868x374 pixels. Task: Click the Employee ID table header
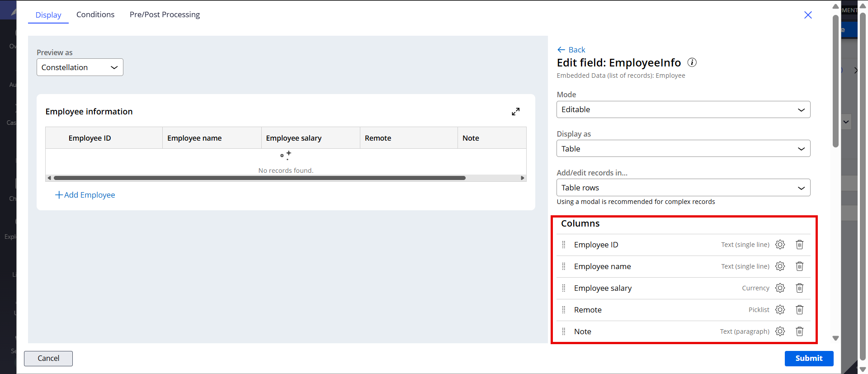104,138
